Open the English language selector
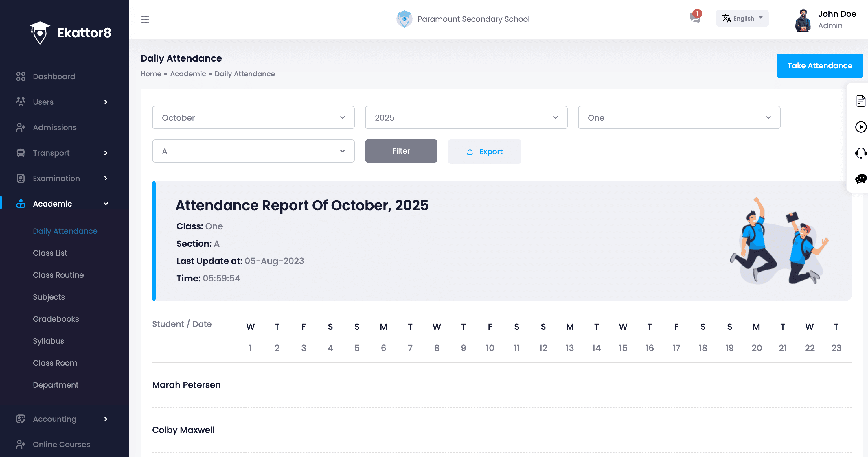 742,18
